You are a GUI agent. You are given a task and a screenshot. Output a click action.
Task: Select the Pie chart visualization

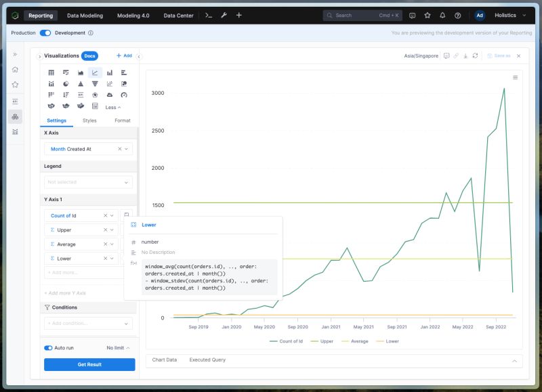pyautogui.click(x=66, y=83)
